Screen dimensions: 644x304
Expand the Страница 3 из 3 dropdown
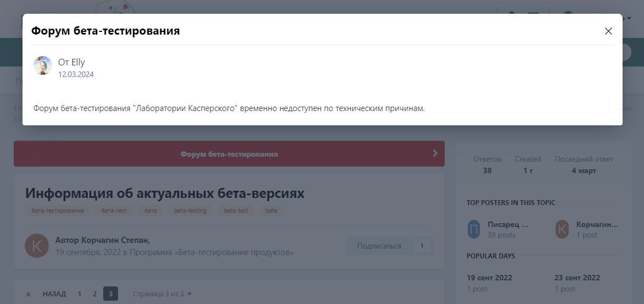point(163,294)
